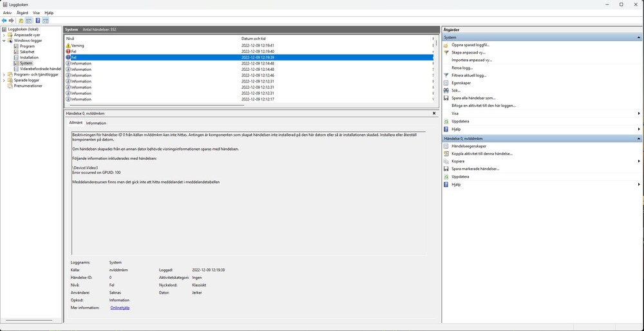
Task: Collapse the Händelse 0, nvlddmkm actions section
Action: (639, 139)
